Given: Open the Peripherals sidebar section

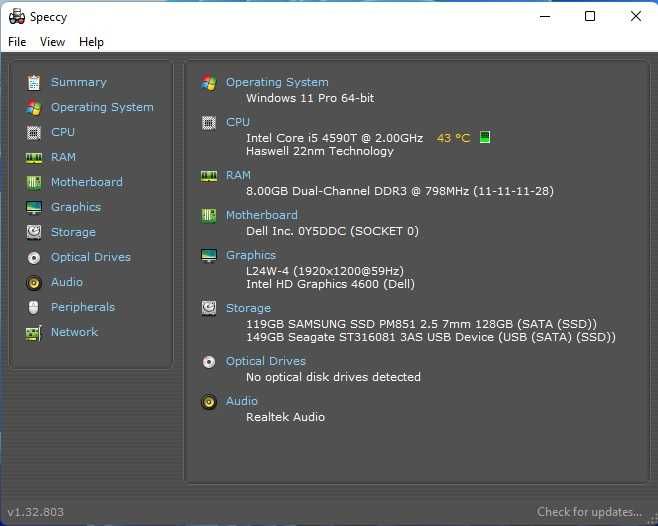Looking at the screenshot, I should [83, 307].
